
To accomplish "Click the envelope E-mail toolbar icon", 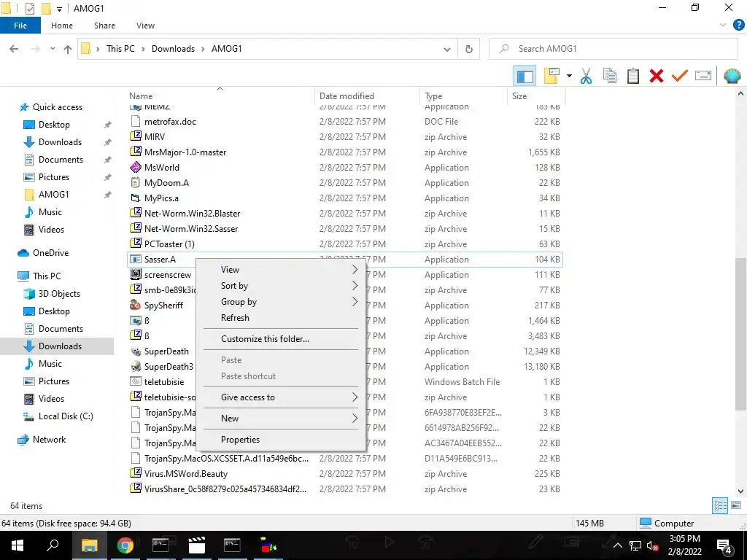I will (703, 76).
